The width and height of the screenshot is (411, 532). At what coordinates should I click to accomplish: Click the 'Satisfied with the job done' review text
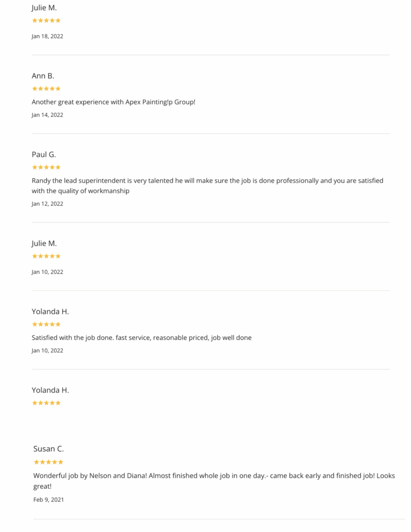tap(141, 338)
